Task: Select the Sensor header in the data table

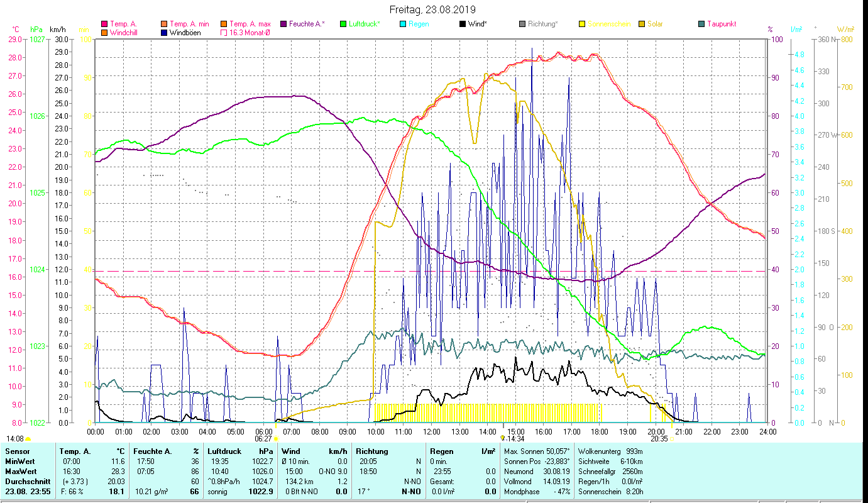Action: click(x=17, y=451)
